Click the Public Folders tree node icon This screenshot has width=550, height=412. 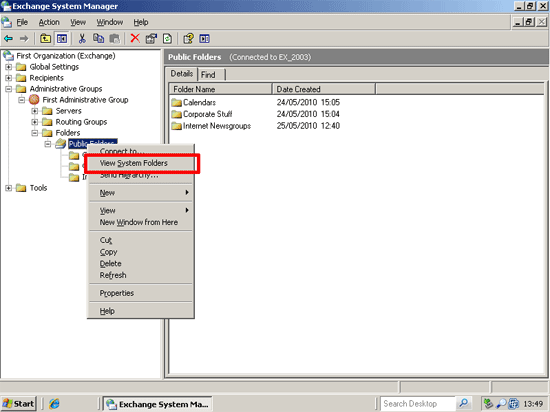[60, 143]
